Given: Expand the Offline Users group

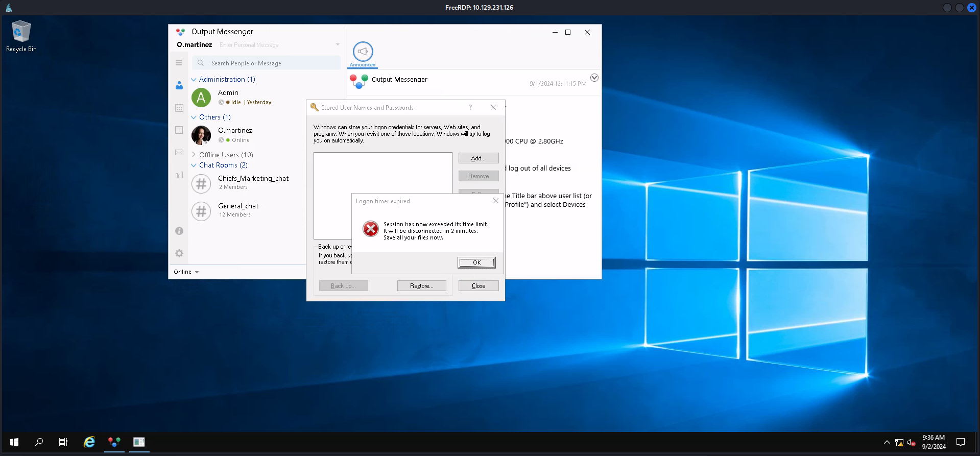Looking at the screenshot, I should point(194,155).
